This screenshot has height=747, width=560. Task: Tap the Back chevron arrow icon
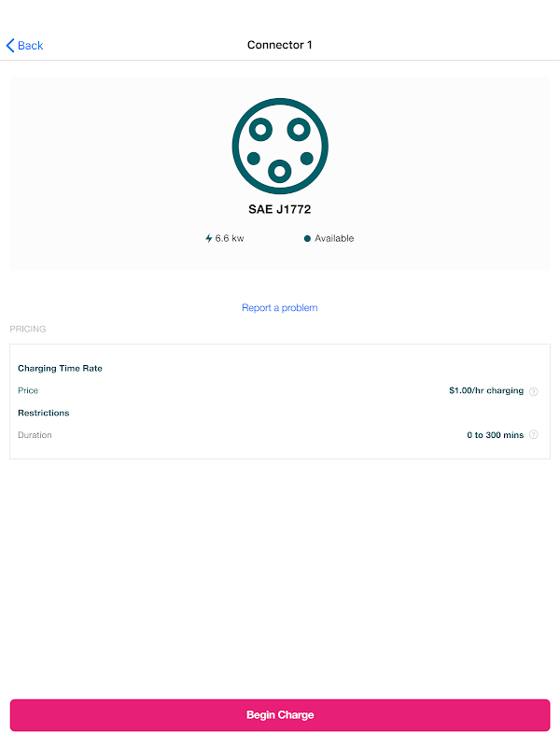coord(10,45)
